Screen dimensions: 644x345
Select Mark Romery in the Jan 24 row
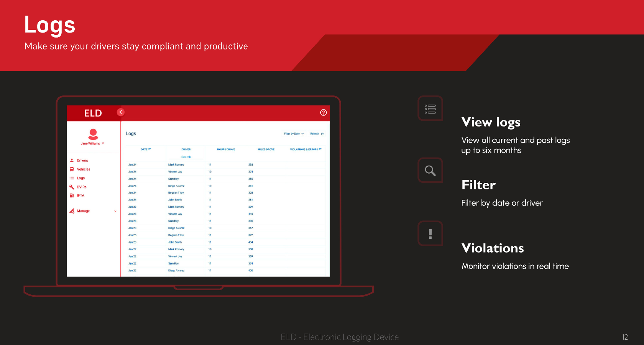coord(176,164)
